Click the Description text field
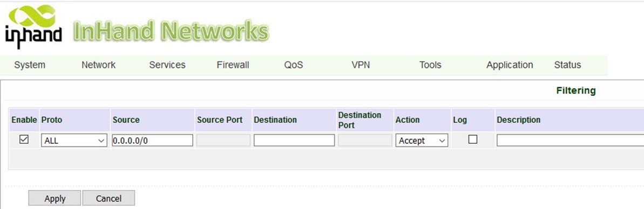The height and width of the screenshot is (209, 644). pos(571,141)
